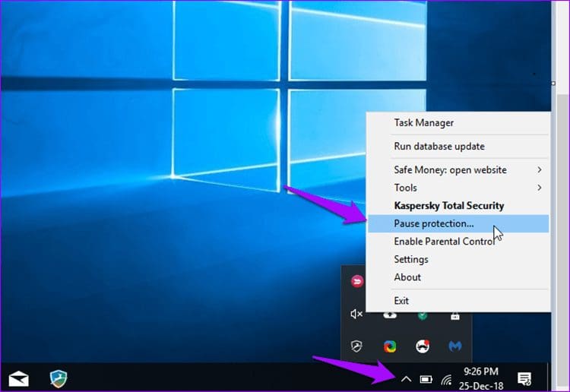Click the multicolored swirl tray icon
This screenshot has height=392, width=570.
tap(390, 346)
